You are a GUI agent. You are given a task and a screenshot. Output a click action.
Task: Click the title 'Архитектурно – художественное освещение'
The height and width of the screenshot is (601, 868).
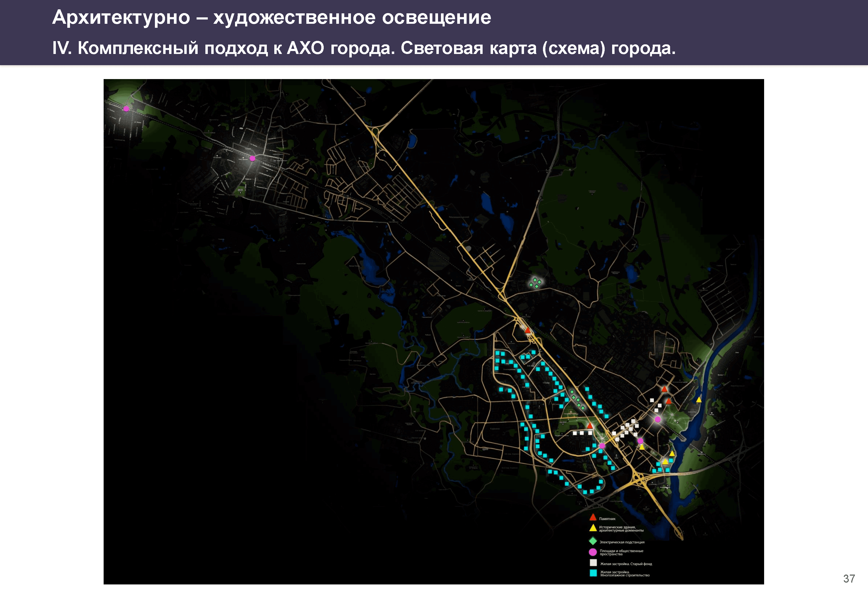coord(271,17)
